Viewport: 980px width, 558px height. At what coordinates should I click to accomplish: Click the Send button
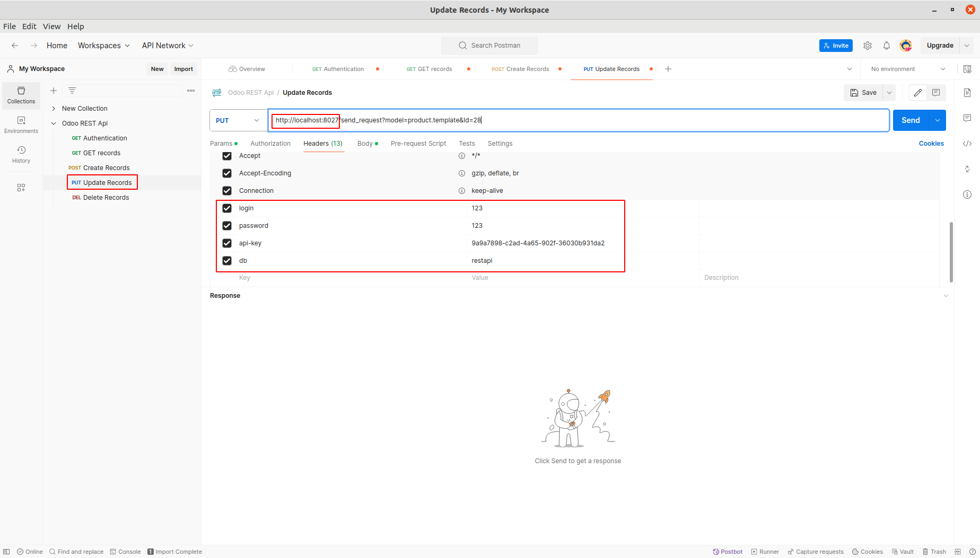[911, 120]
